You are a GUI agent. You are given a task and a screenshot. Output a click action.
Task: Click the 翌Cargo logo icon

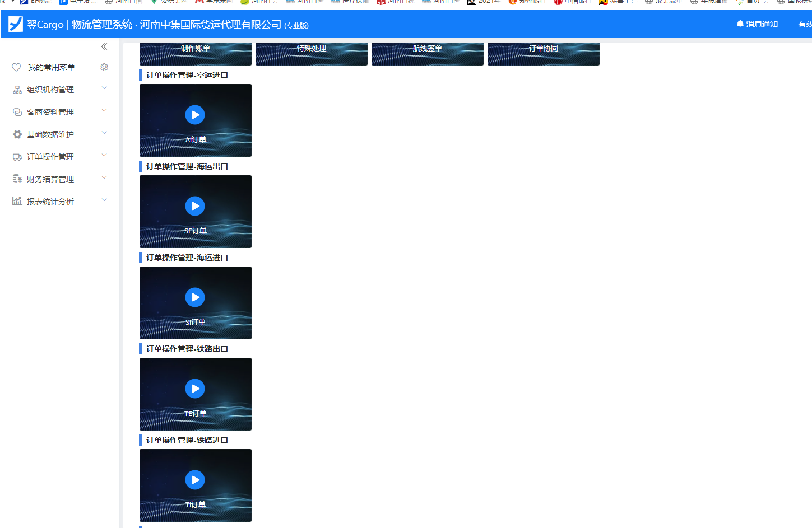[16, 24]
